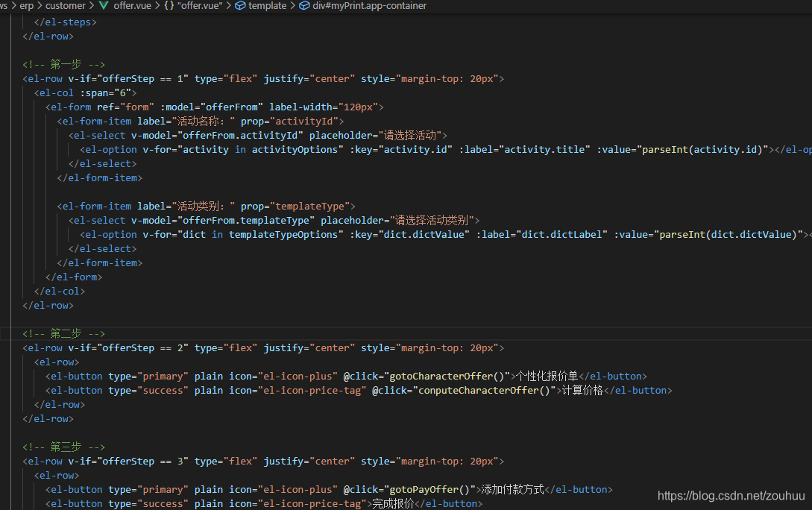The width and height of the screenshot is (812, 510).
Task: Open the erp breadcrumb folder
Action: click(x=26, y=6)
